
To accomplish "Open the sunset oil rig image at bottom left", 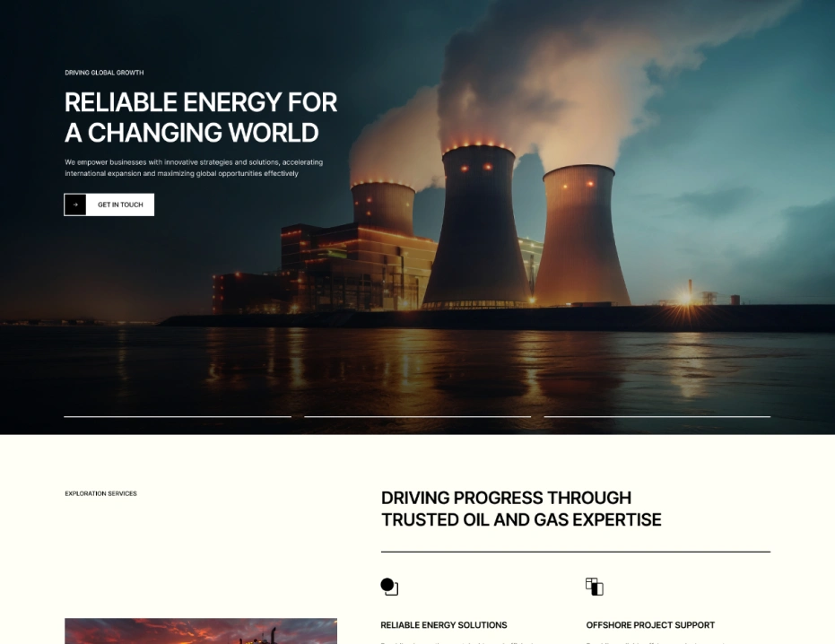I will click(x=200, y=632).
